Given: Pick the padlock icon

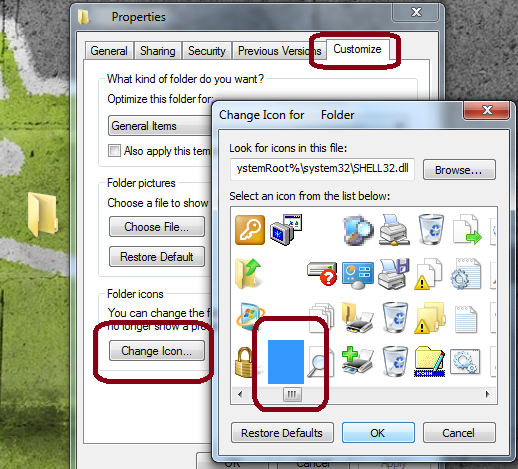Looking at the screenshot, I should 244,362.
